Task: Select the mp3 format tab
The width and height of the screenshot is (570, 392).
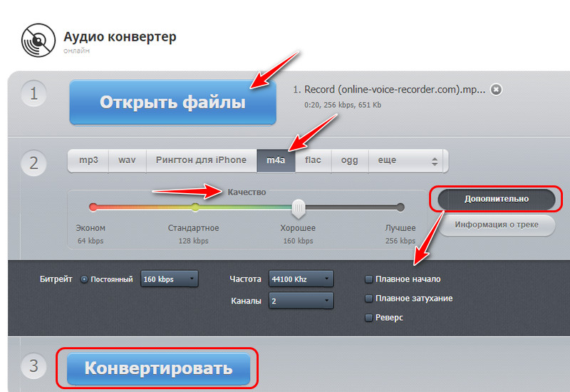Action: coord(88,160)
